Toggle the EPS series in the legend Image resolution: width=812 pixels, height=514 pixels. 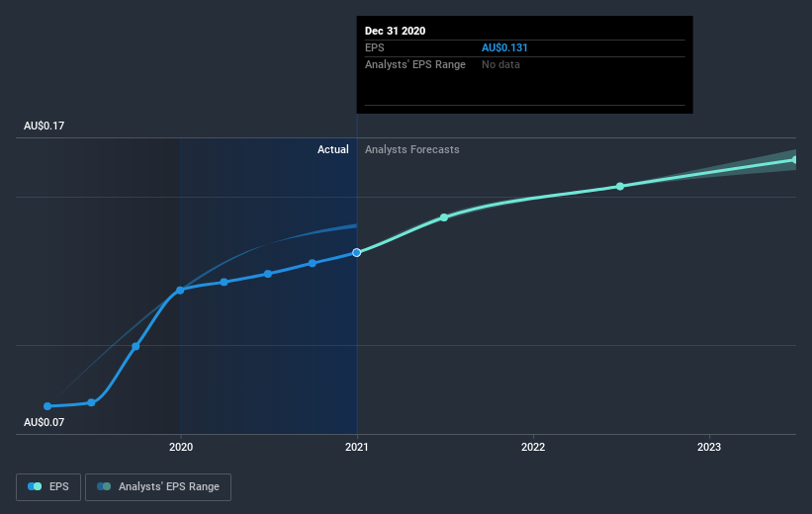48,486
